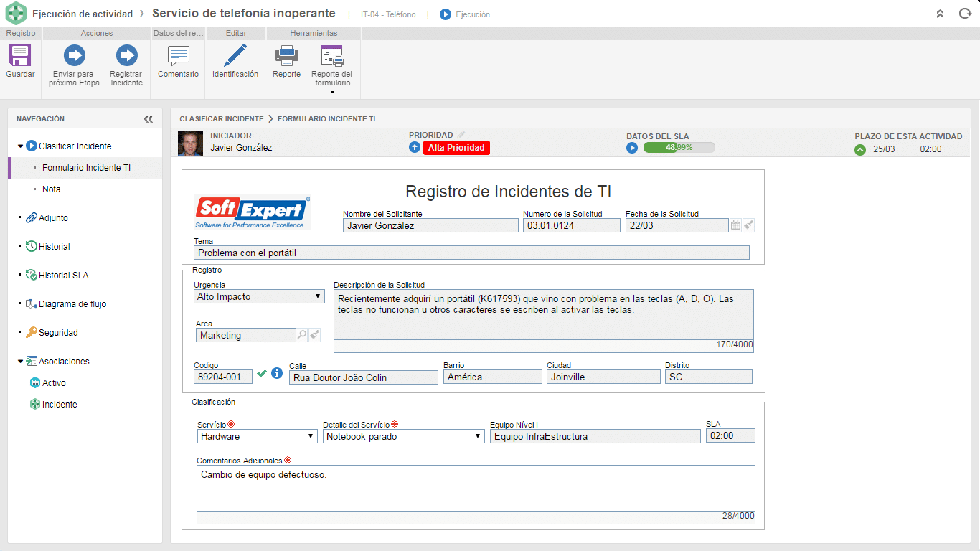Open the Nota navigation item
The image size is (980, 551).
pos(52,189)
